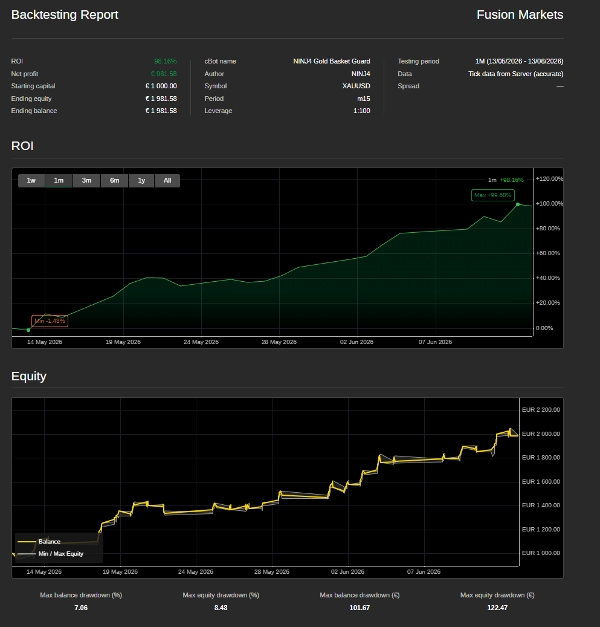
Task: Click the NINJ4 Gold Basket Guard cBot name
Action: (332, 61)
